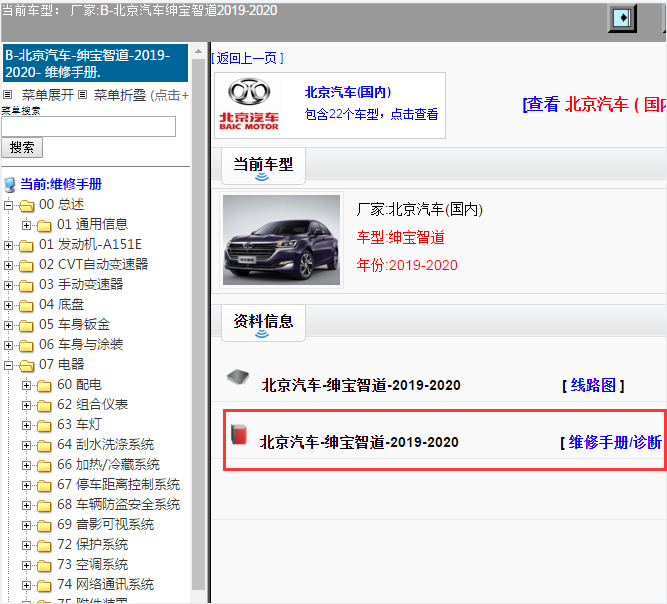
Task: Click the blue manual title header in left panel
Action: 96,63
